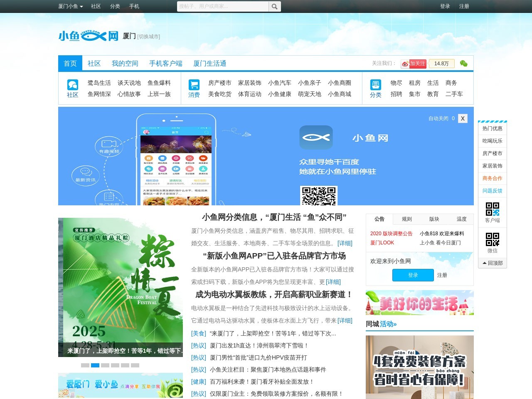
Task: Open 招聘 classified link
Action: point(397,94)
